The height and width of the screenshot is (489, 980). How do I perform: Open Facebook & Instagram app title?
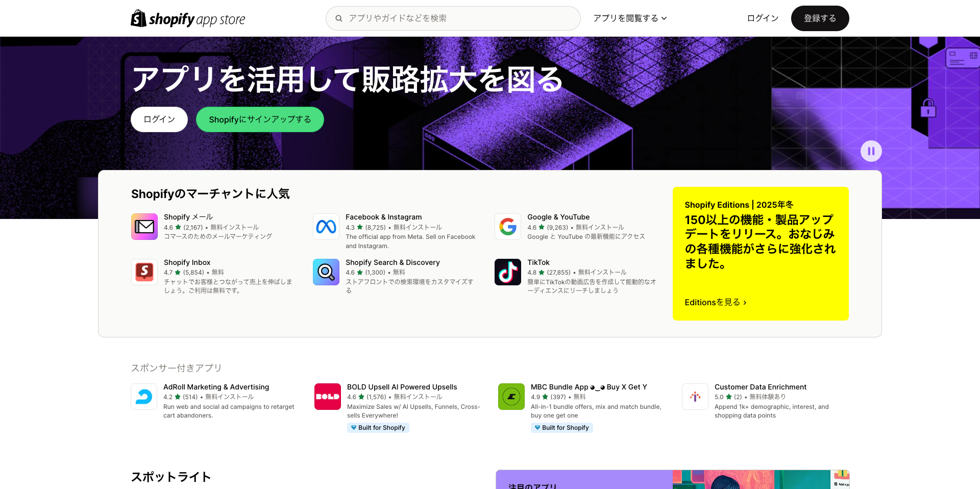(x=384, y=217)
